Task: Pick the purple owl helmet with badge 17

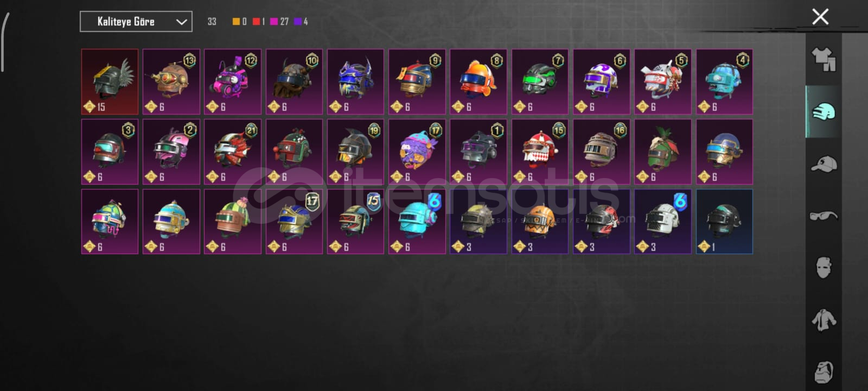Action: 417,152
